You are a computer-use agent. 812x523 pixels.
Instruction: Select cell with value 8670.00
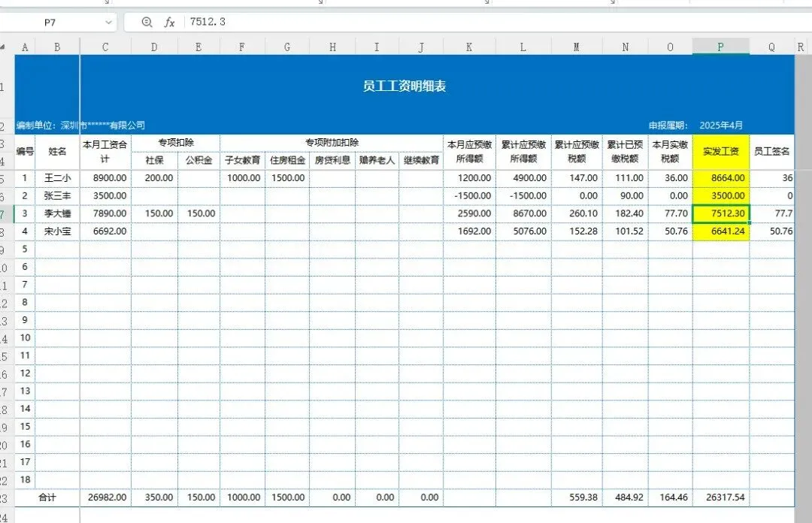pyautogui.click(x=523, y=213)
